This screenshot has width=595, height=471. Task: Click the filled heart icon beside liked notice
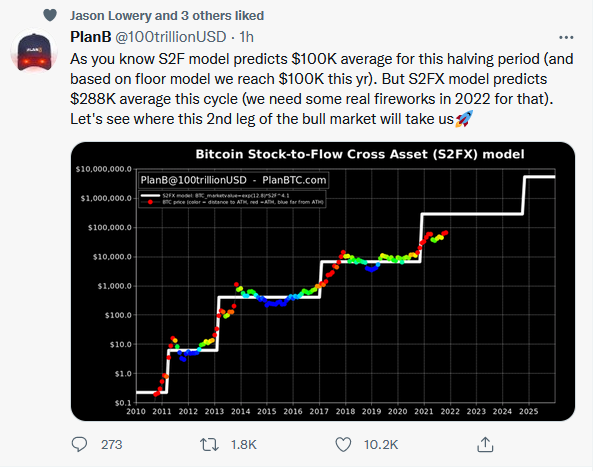(50, 15)
